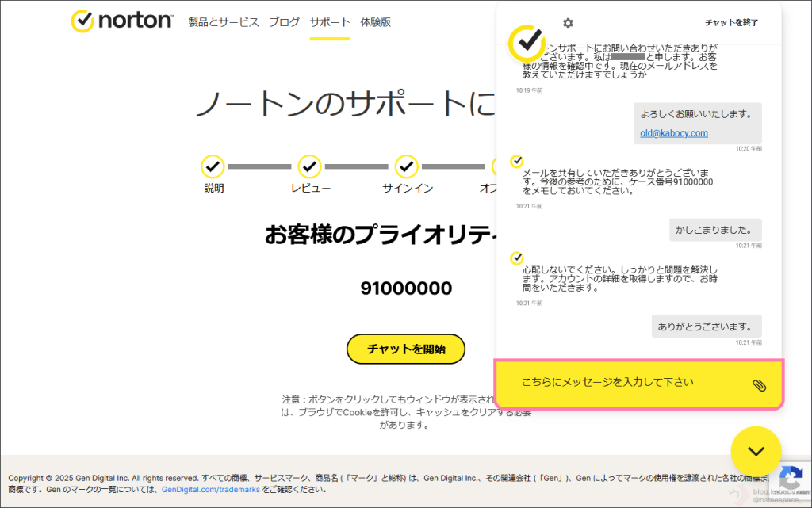Click the レビュー step checkmark circle

coord(309,166)
